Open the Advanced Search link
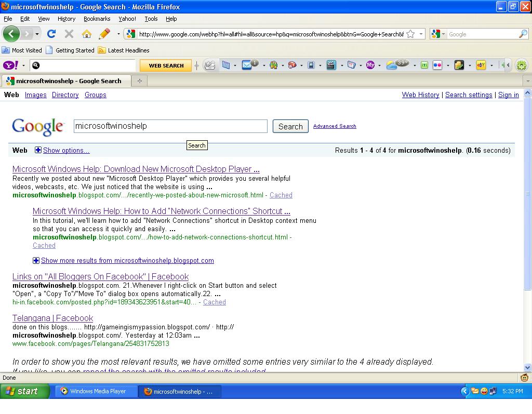 click(x=335, y=126)
